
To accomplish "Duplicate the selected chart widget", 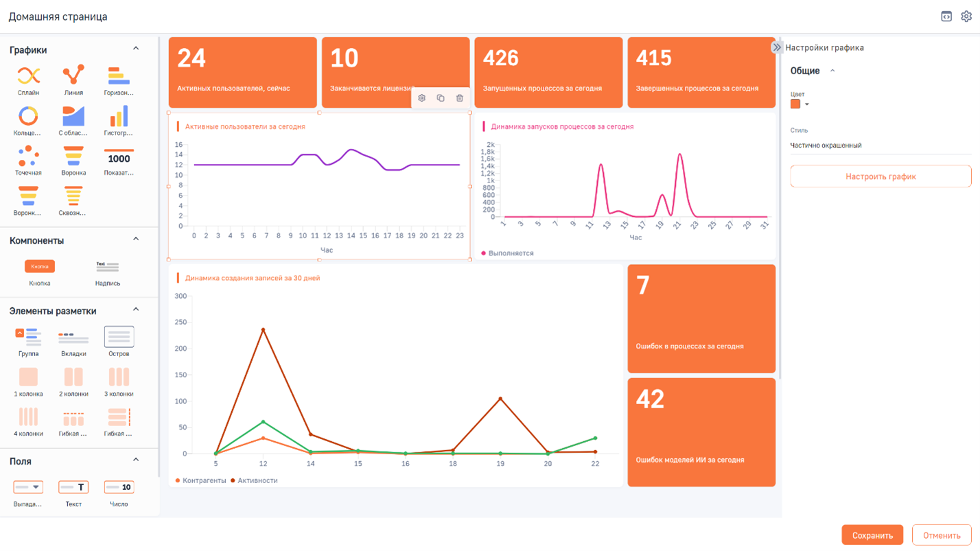I will pyautogui.click(x=441, y=98).
